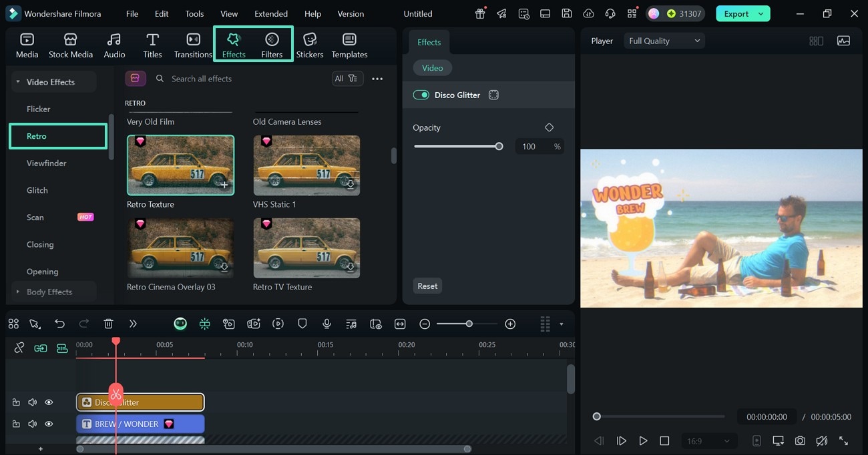Image resolution: width=868 pixels, height=455 pixels.
Task: Click the marker shield icon
Action: [302, 324]
